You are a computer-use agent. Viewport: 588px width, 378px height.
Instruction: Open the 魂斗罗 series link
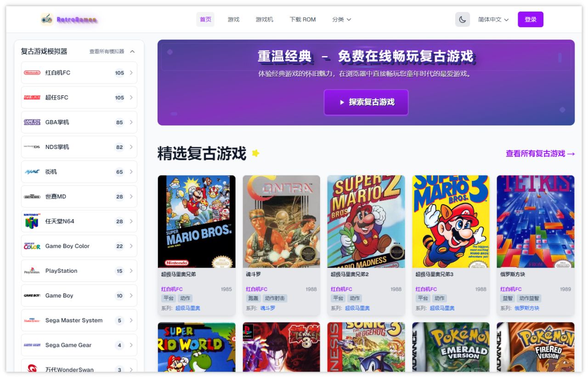pyautogui.click(x=268, y=308)
